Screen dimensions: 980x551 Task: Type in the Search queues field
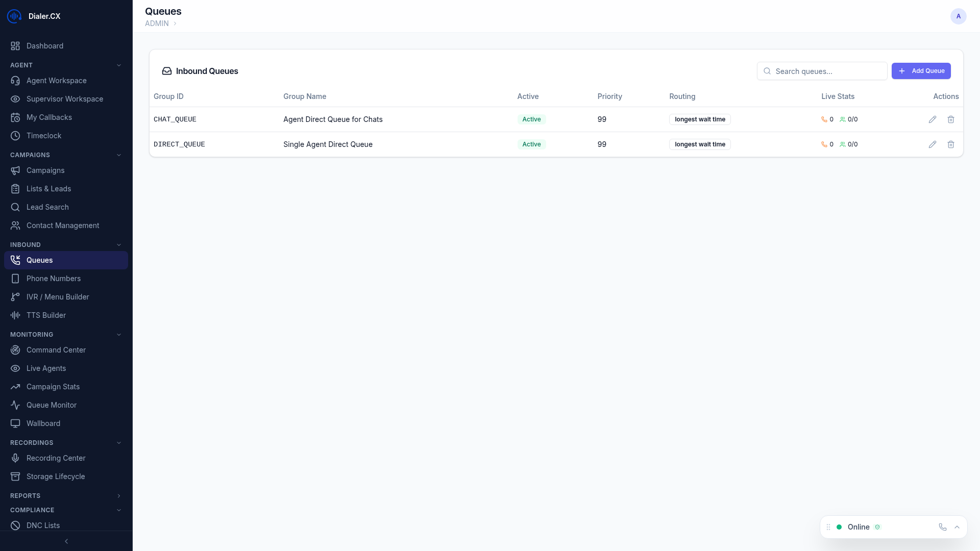coord(822,71)
